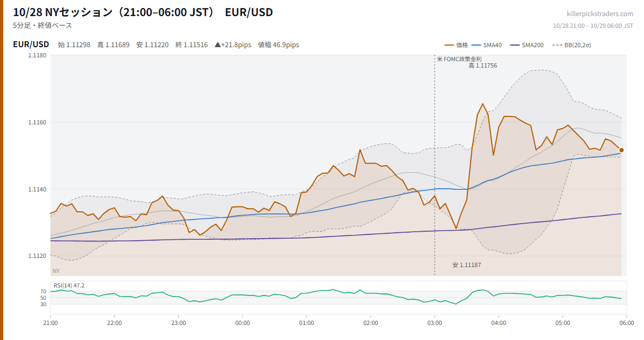This screenshot has height=340, width=644.
Task: Click the 01:00 time axis label
Action: coord(306,323)
